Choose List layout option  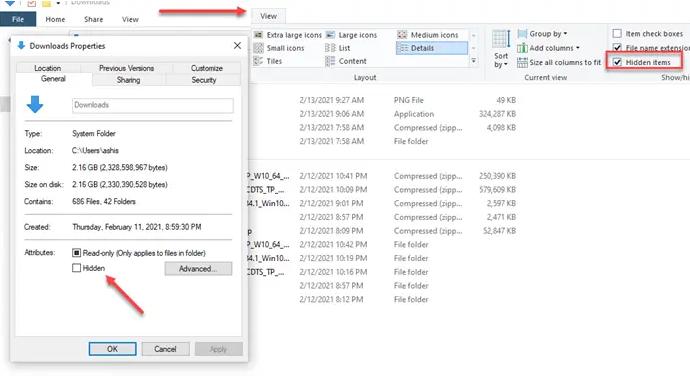click(x=338, y=48)
